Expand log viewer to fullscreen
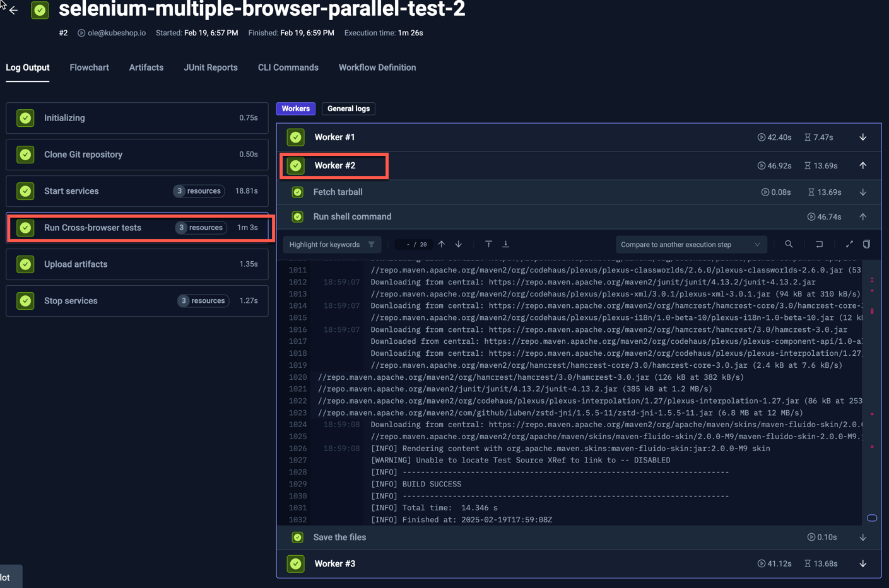The image size is (889, 588). [x=849, y=244]
